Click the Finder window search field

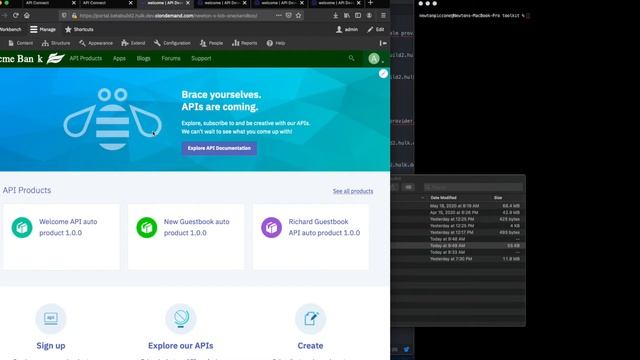[473, 187]
